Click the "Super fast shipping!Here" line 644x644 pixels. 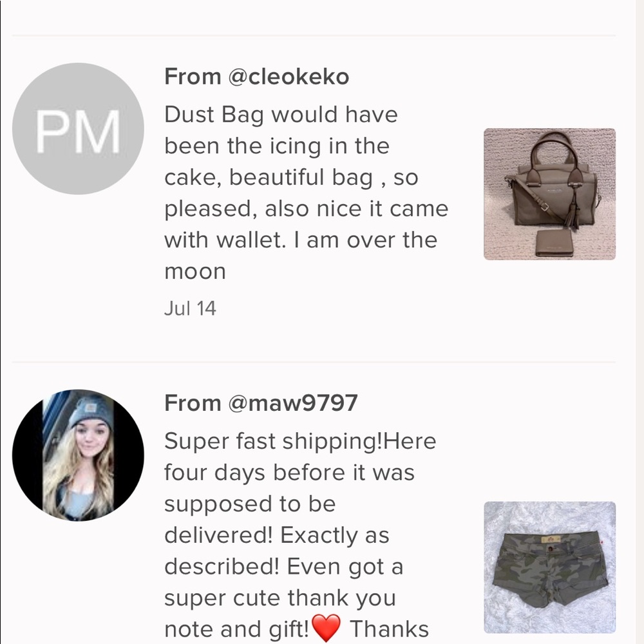click(x=300, y=441)
